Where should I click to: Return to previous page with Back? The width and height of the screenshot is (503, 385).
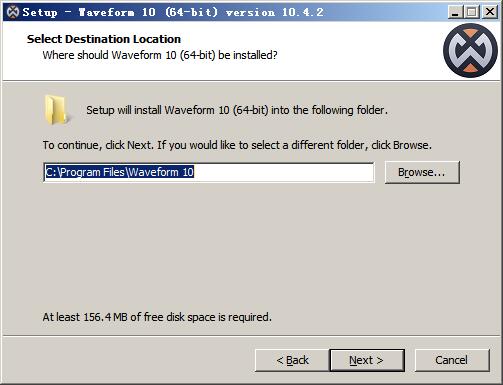tap(292, 360)
